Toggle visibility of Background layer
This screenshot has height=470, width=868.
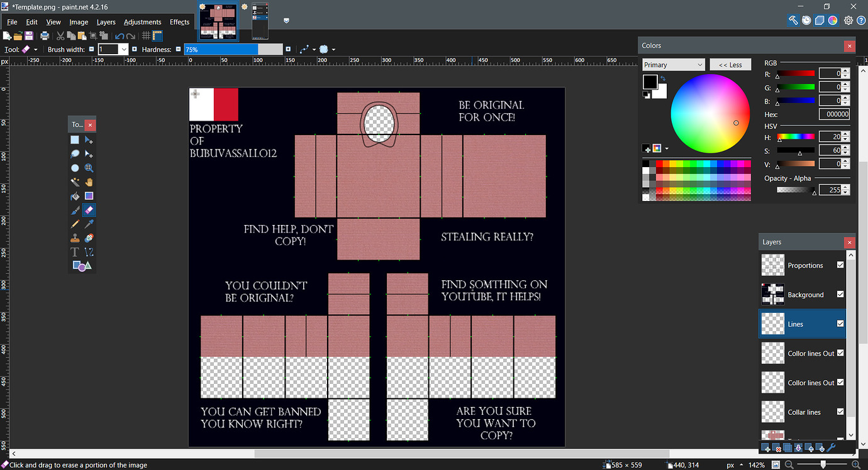pos(840,294)
